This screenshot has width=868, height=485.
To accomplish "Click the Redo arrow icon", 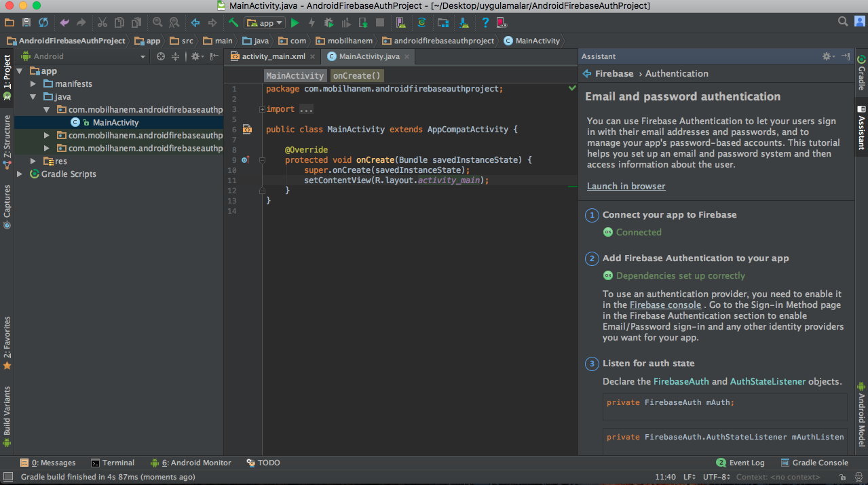I will point(81,23).
